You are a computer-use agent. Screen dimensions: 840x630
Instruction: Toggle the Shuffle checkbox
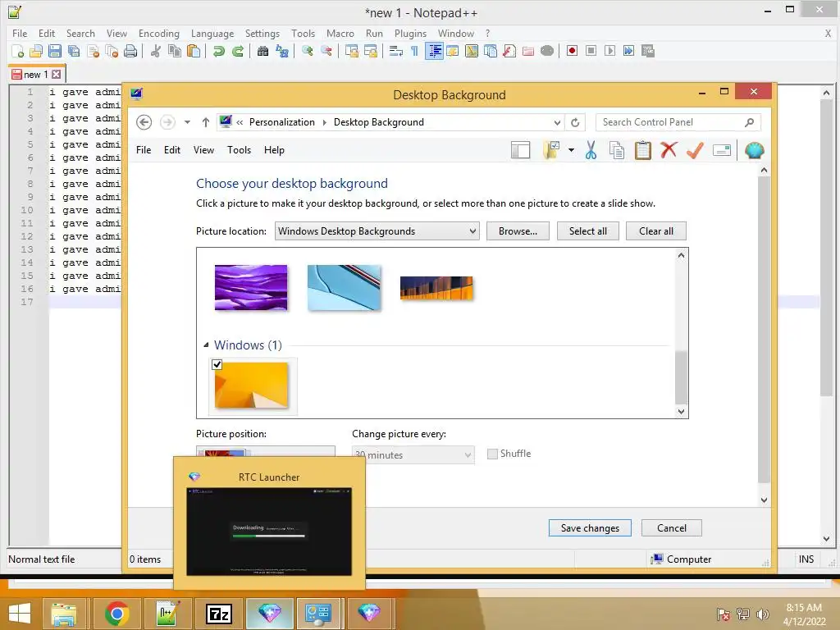point(492,454)
